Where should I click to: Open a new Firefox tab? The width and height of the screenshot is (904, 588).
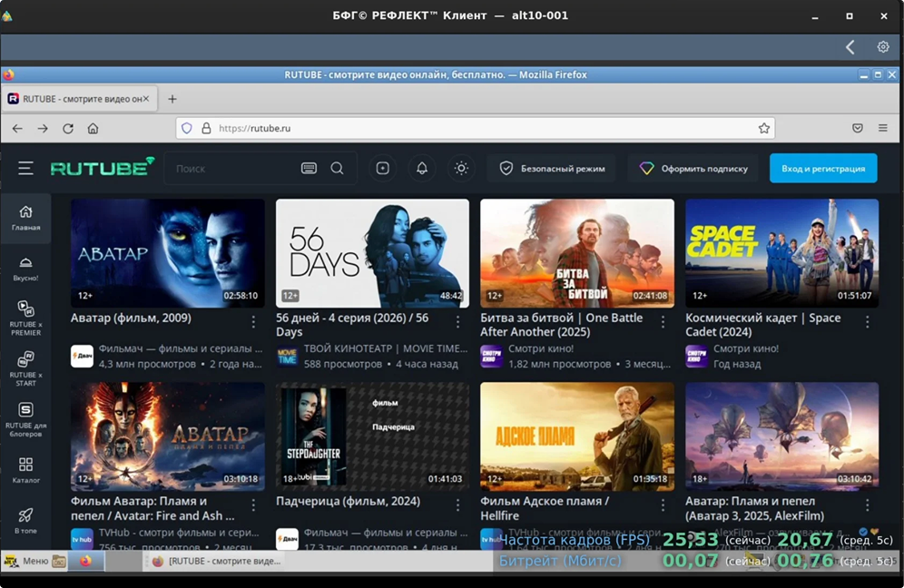coord(172,99)
